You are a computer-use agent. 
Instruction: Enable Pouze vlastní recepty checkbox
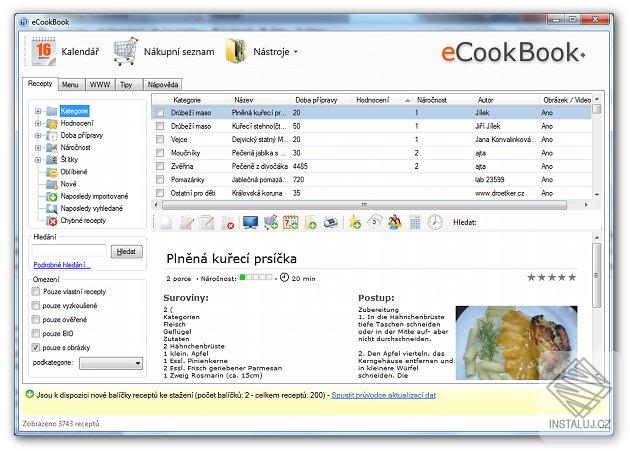click(x=36, y=291)
